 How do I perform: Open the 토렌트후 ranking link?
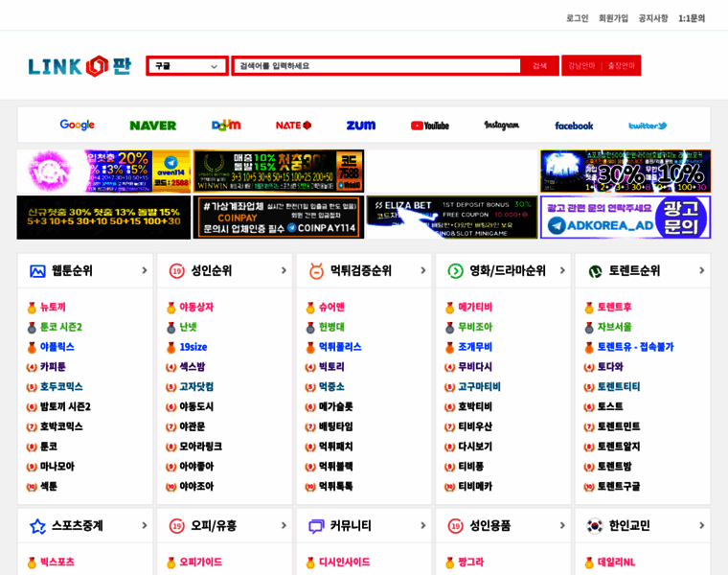point(614,308)
